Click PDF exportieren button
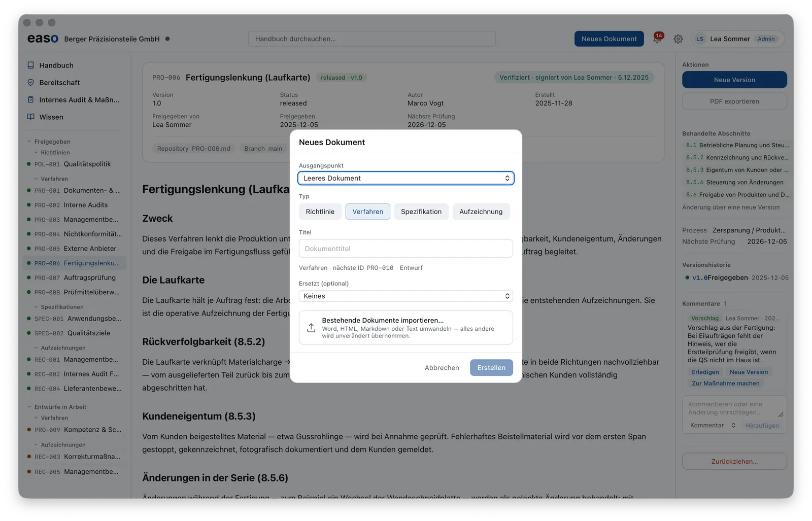This screenshot has width=812, height=521. 734,101
